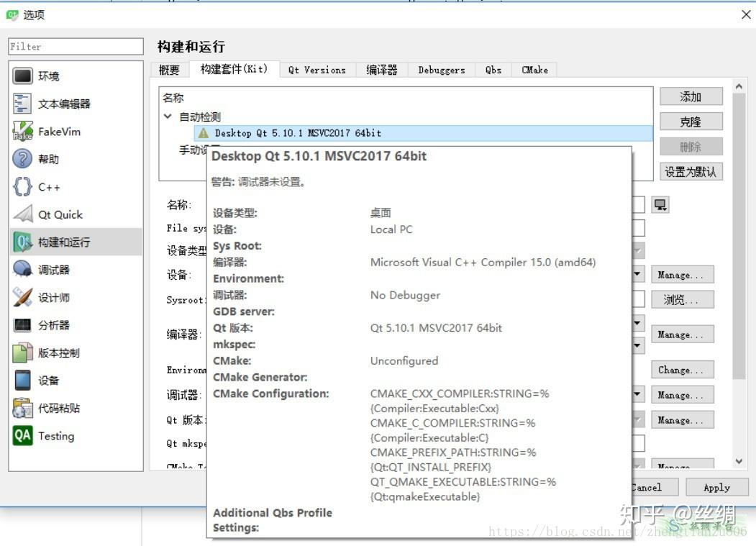The height and width of the screenshot is (546, 756).
Task: Switch to the CMake tab
Action: [534, 70]
